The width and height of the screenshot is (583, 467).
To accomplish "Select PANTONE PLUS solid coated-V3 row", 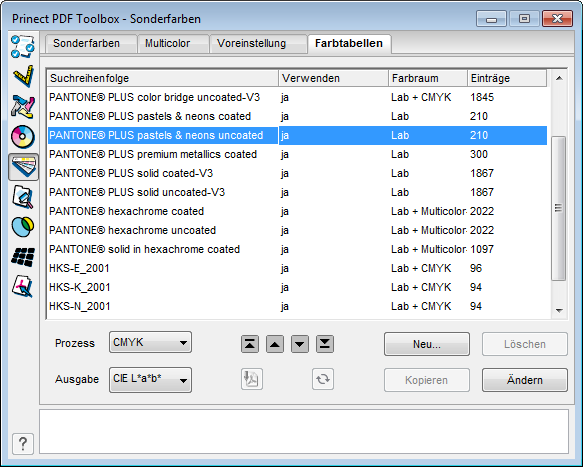I will (297, 173).
